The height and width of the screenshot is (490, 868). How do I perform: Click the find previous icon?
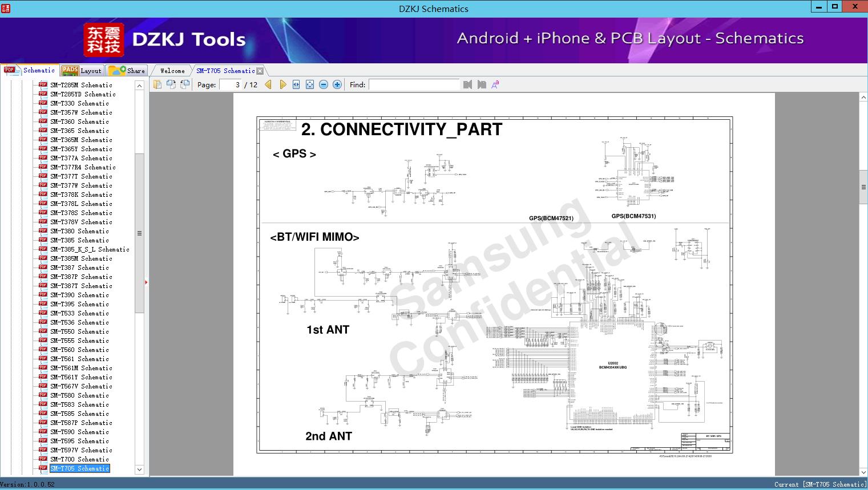pyautogui.click(x=468, y=84)
